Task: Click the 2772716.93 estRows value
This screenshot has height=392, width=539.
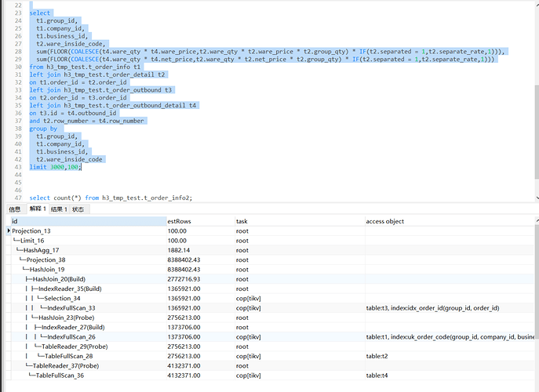Action: click(x=184, y=279)
